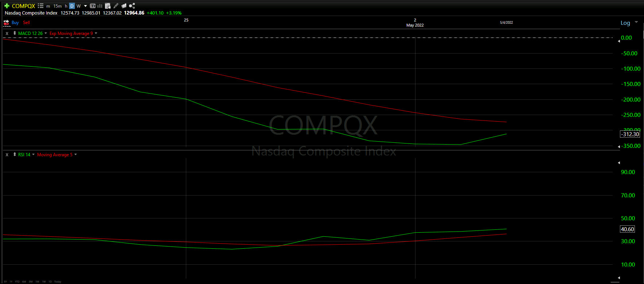Set chart range to 5Y

pyautogui.click(x=5, y=281)
